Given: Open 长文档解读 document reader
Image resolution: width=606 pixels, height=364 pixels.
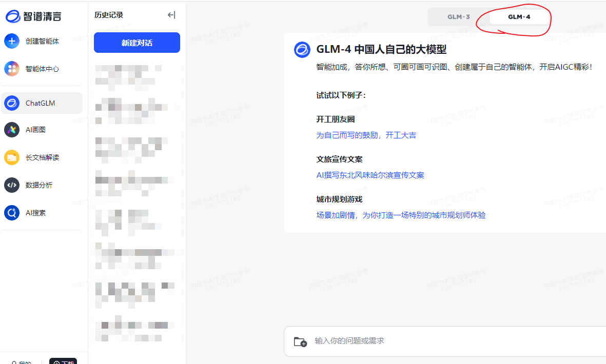Looking at the screenshot, I should [x=32, y=157].
